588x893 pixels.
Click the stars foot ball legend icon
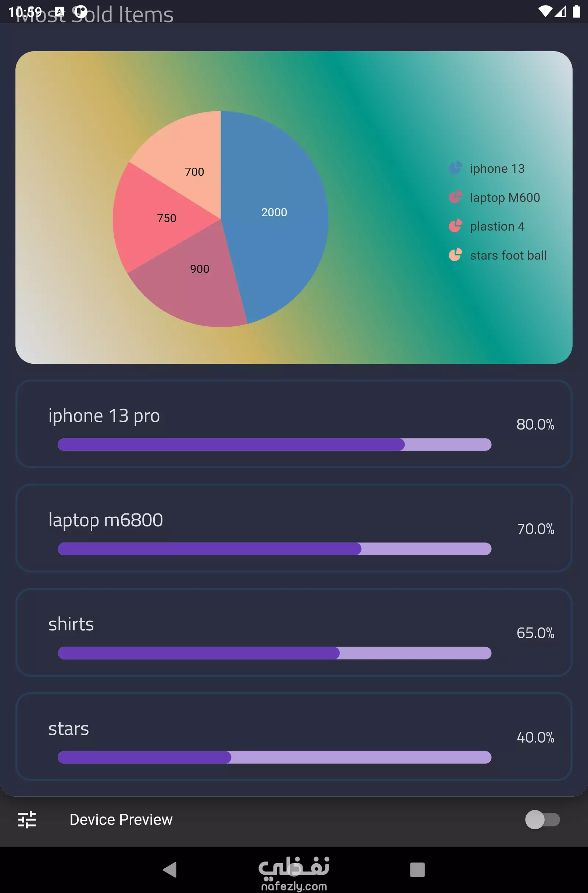click(455, 255)
